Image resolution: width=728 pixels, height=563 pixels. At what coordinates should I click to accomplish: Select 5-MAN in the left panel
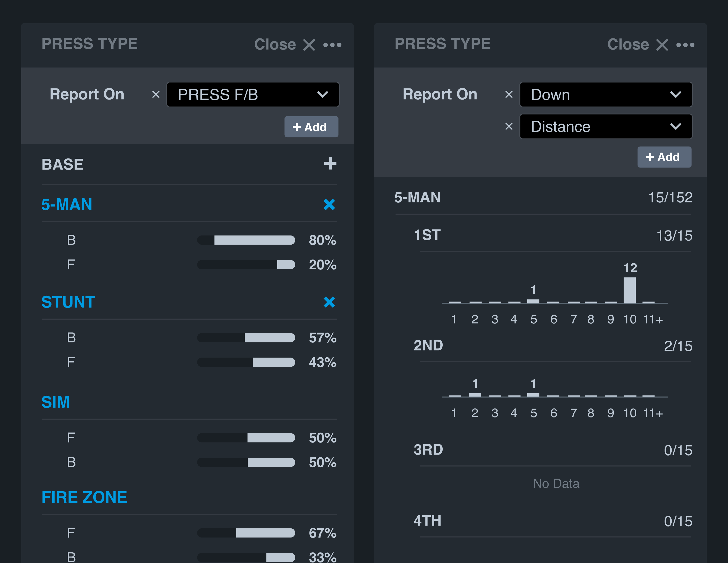(x=67, y=204)
